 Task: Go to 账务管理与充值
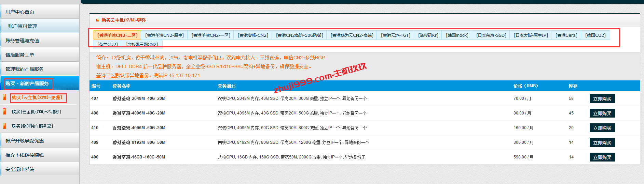pyautogui.click(x=40, y=40)
